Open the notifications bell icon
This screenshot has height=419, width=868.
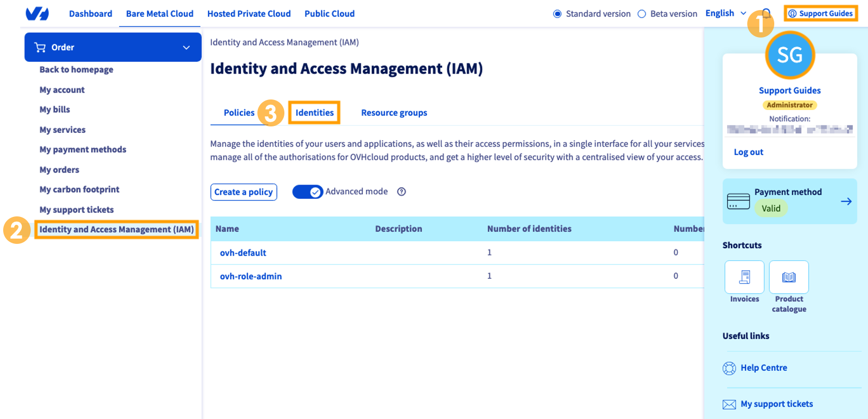click(x=766, y=13)
